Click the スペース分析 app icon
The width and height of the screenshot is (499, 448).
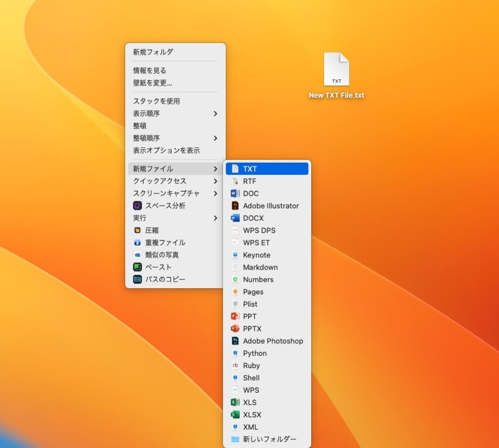(x=137, y=206)
